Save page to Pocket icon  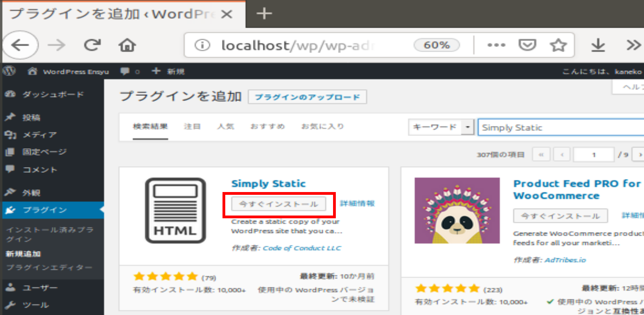(x=527, y=45)
